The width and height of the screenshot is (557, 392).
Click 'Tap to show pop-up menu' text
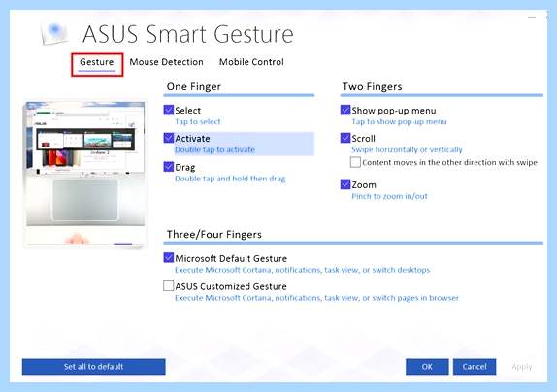[399, 122]
